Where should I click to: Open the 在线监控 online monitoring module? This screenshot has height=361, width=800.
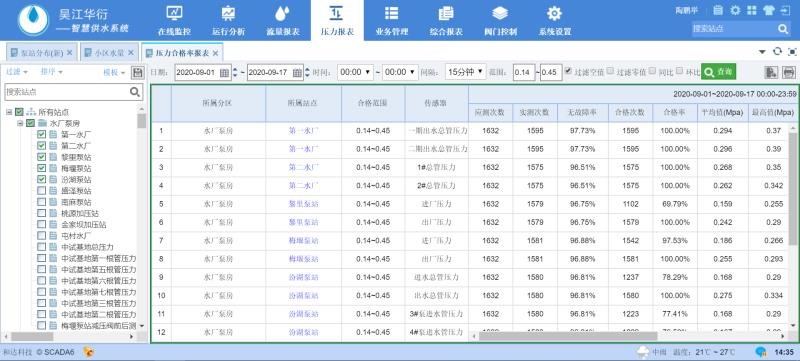coord(174,20)
